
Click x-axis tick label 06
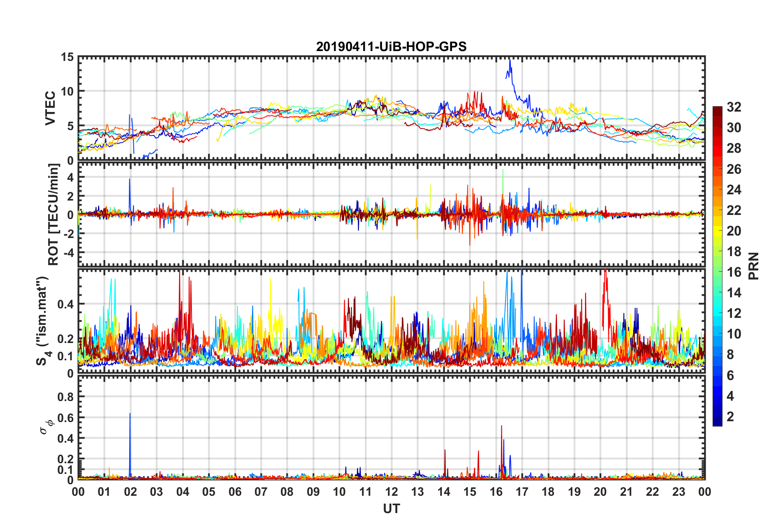point(235,492)
